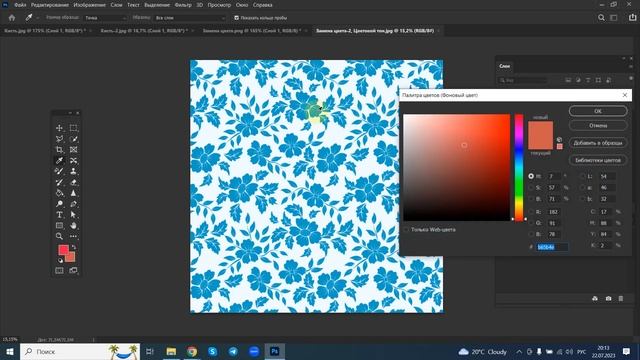The height and width of the screenshot is (360, 640).
Task: Select the H hue radio button
Action: coord(531,176)
